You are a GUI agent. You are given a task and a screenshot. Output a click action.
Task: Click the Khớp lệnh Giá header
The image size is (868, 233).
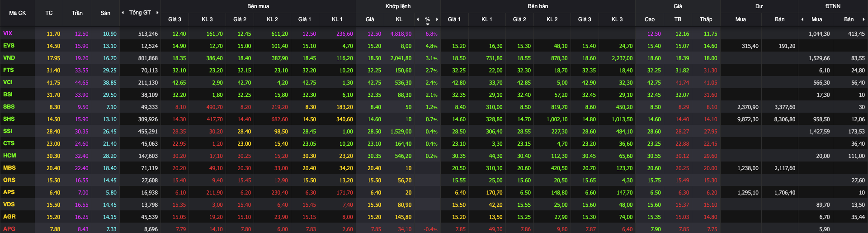pos(370,19)
